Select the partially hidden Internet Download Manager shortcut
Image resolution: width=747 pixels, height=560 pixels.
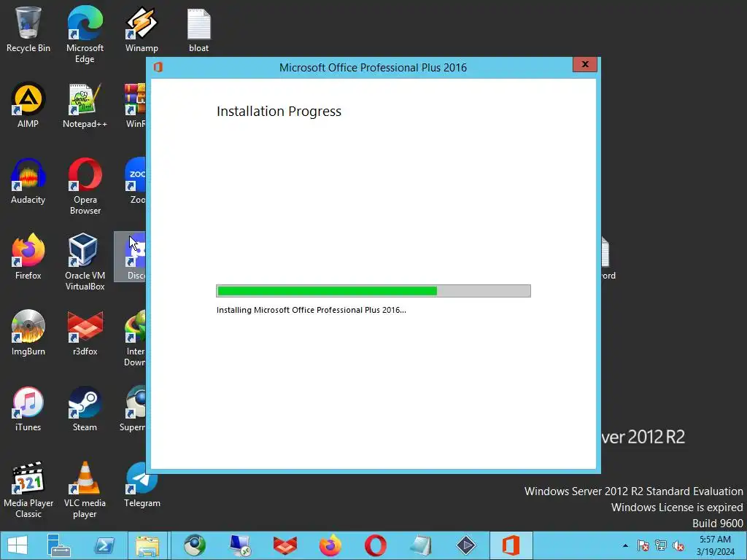point(135,338)
